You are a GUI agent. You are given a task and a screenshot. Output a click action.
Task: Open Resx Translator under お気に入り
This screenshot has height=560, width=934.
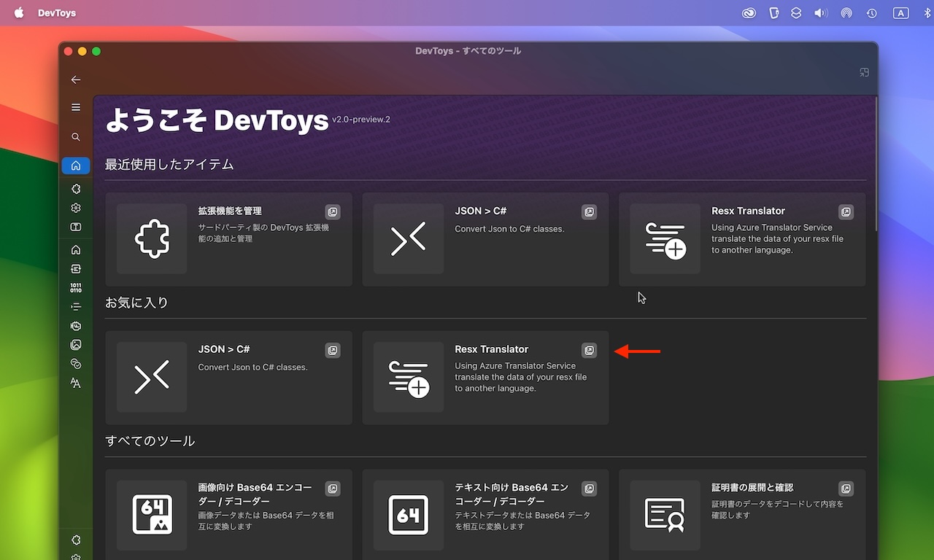pos(485,378)
